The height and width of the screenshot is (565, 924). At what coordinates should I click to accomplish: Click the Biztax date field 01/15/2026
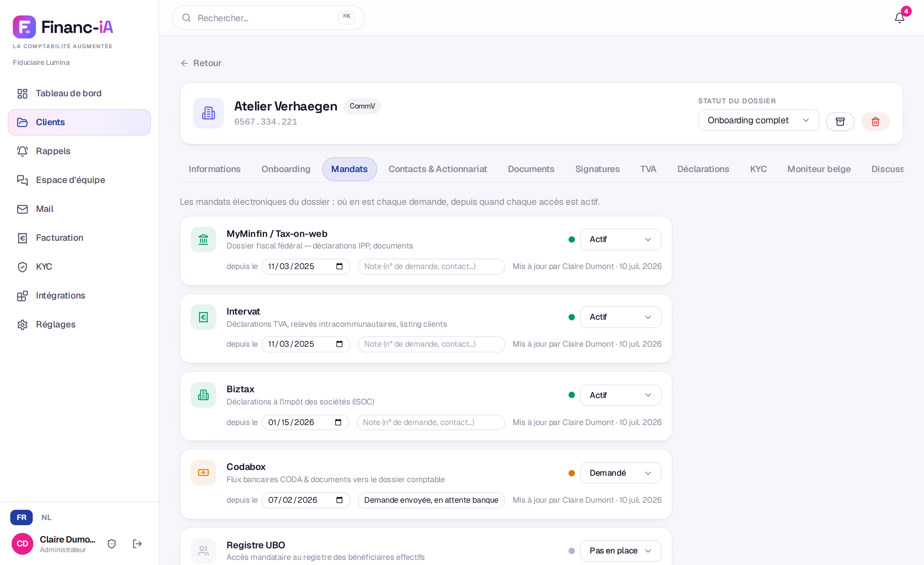click(x=305, y=422)
